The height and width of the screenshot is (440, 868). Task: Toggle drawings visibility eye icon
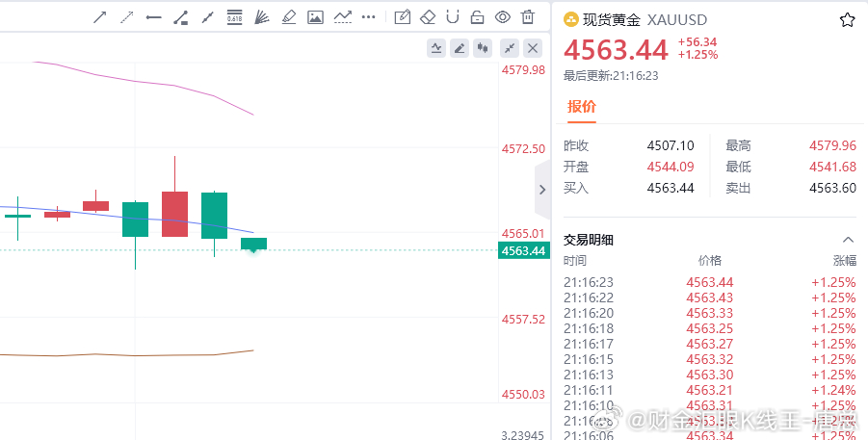(x=503, y=17)
